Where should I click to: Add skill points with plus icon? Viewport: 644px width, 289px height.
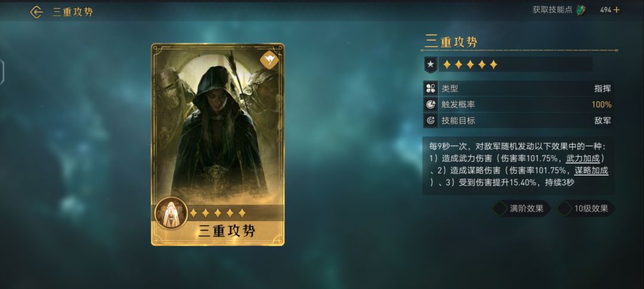point(617,10)
